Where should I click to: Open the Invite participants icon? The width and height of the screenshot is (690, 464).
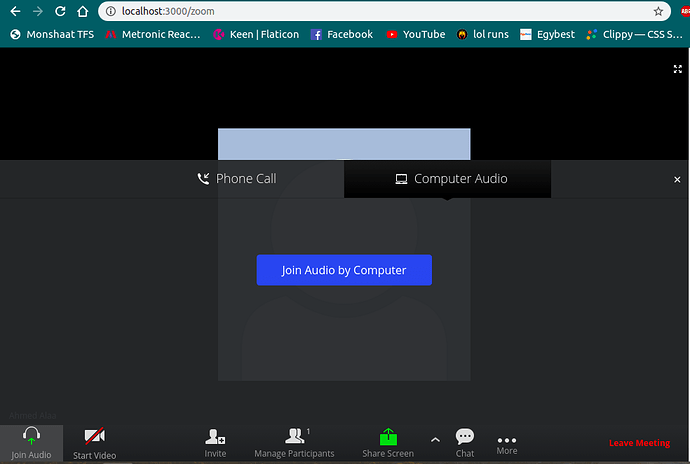[215, 437]
